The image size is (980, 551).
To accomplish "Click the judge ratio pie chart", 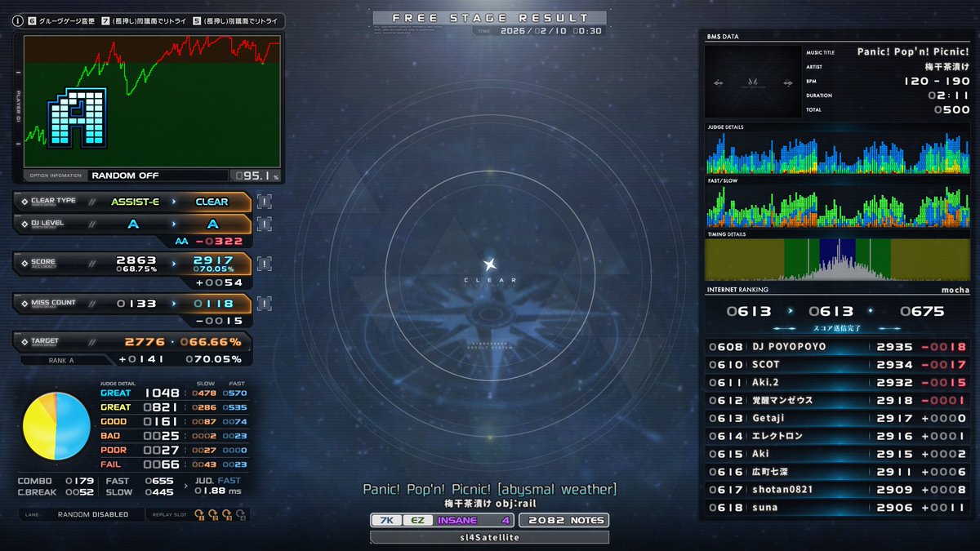I will pyautogui.click(x=56, y=425).
